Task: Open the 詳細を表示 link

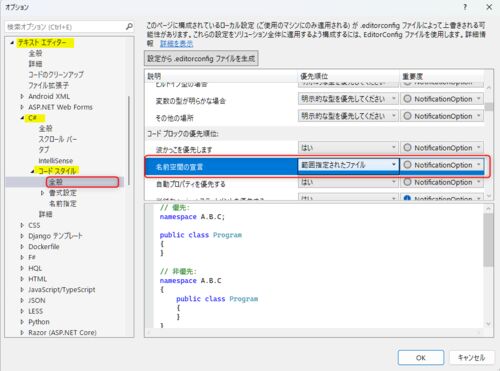Action: [x=176, y=44]
